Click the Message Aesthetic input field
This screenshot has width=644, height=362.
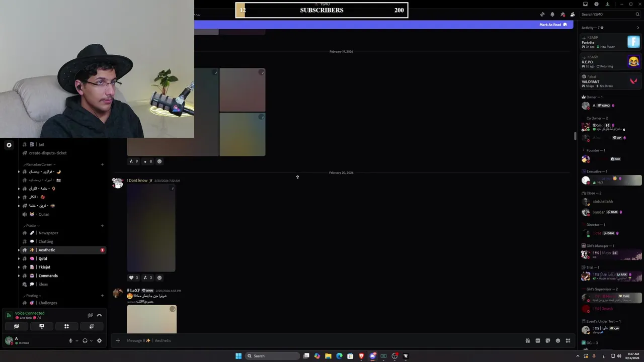click(322, 340)
